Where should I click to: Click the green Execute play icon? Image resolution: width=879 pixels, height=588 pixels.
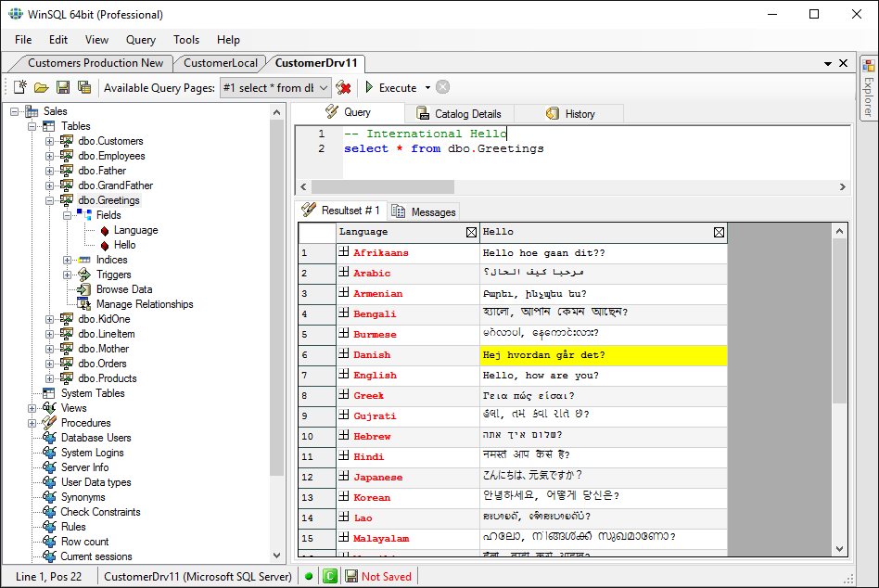(369, 87)
